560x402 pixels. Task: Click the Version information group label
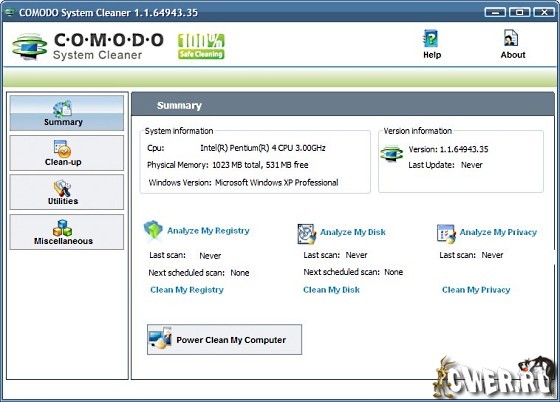(418, 131)
